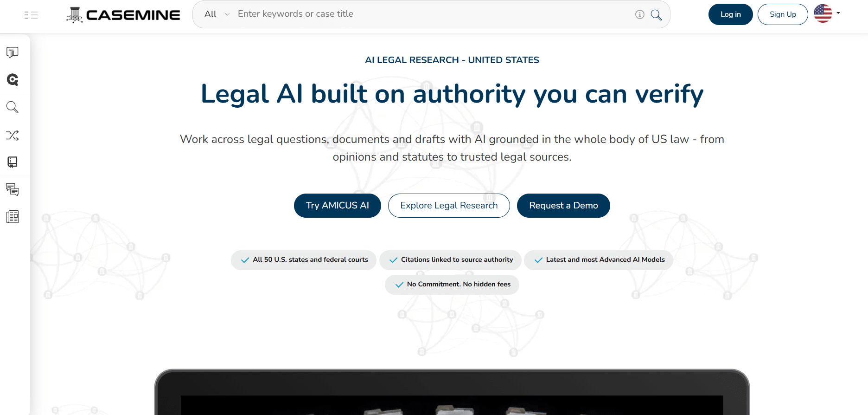Open the sidebar search magnifier icon
Screen dimensions: 868x415
point(13,107)
